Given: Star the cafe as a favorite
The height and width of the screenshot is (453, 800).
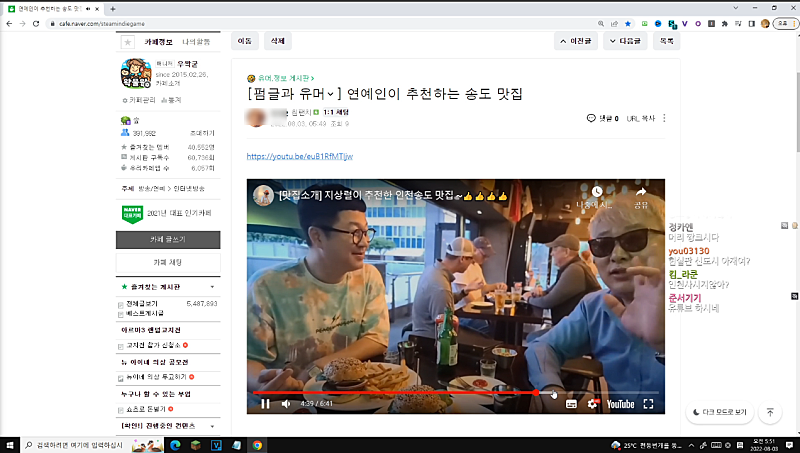Looking at the screenshot, I should coord(127,42).
